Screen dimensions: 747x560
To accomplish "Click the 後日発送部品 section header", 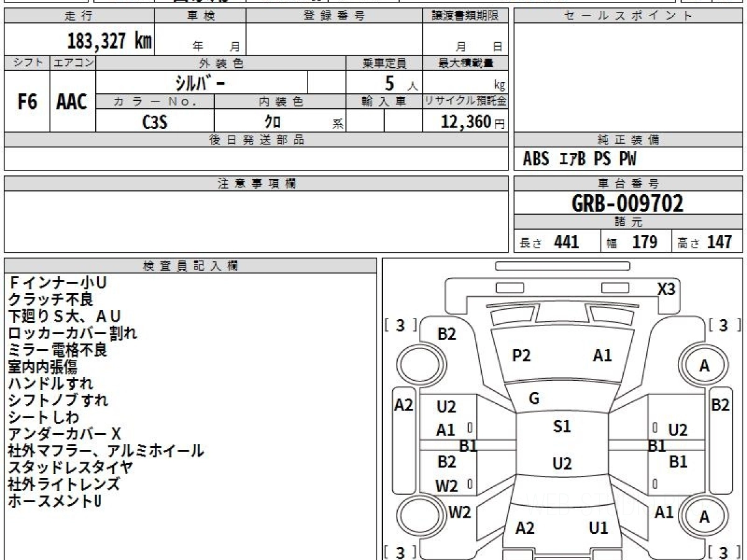I will pyautogui.click(x=256, y=140).
